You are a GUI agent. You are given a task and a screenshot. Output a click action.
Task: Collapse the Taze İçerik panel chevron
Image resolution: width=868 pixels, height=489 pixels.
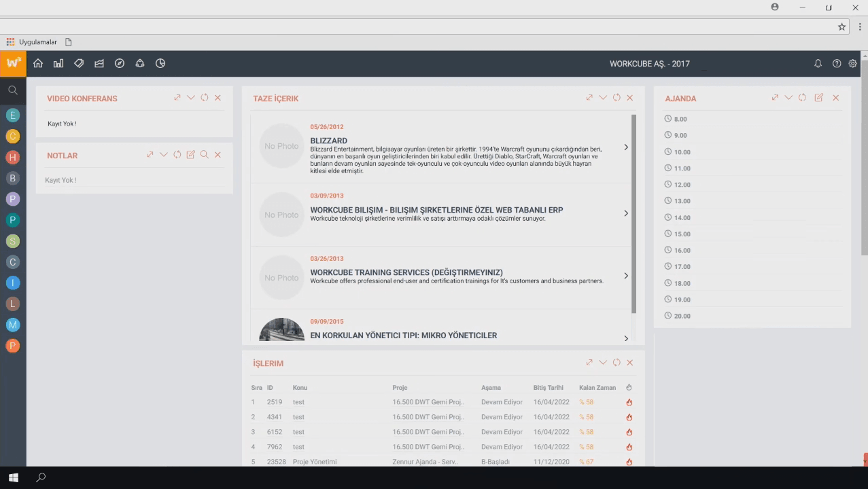[603, 98]
